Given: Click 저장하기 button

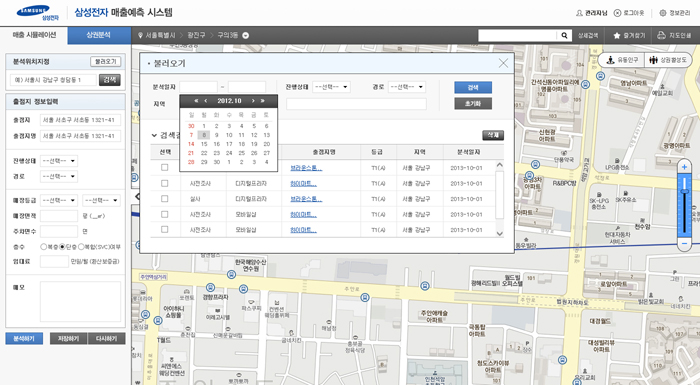Looking at the screenshot, I should (68, 339).
